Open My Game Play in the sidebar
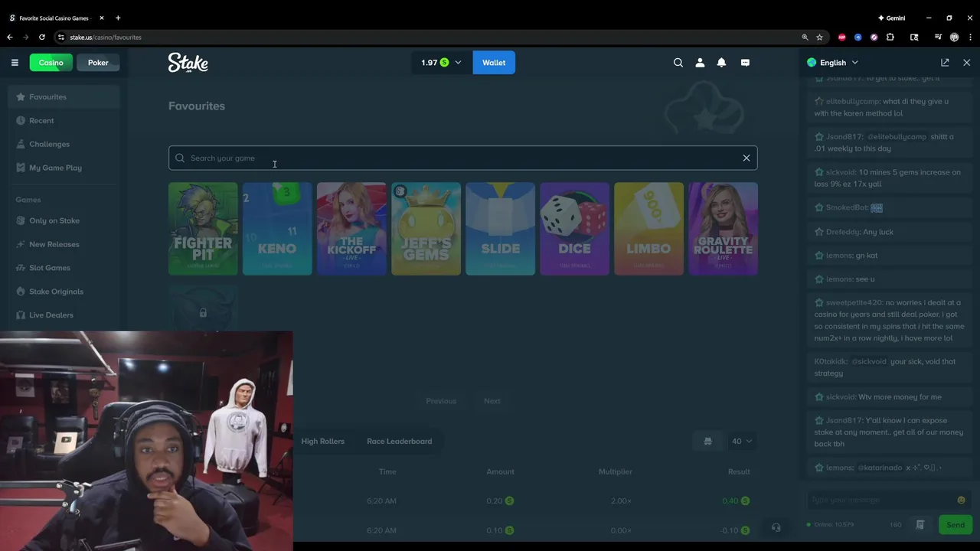 (x=64, y=168)
